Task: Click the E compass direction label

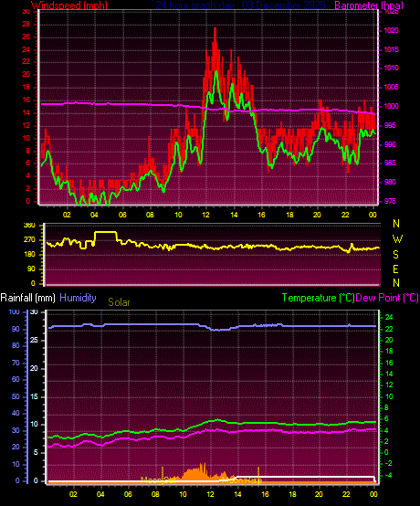Action: (x=395, y=269)
